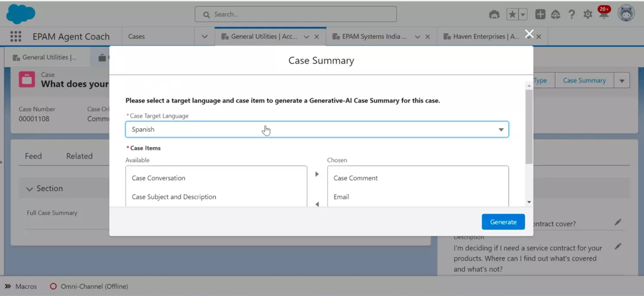The height and width of the screenshot is (296, 644).
Task: Click the case briefcase subtab icon
Action: coord(102,57)
